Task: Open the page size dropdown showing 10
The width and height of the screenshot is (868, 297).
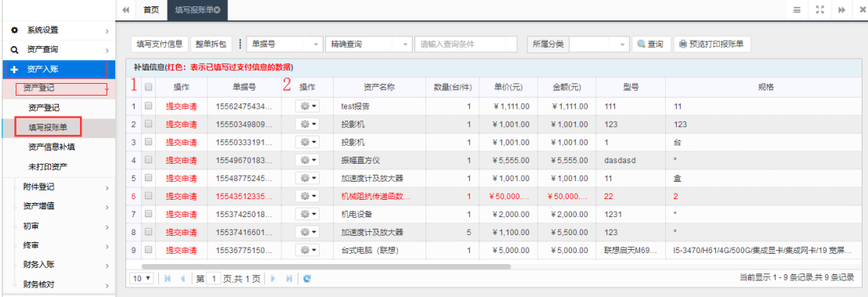Action: tap(141, 279)
